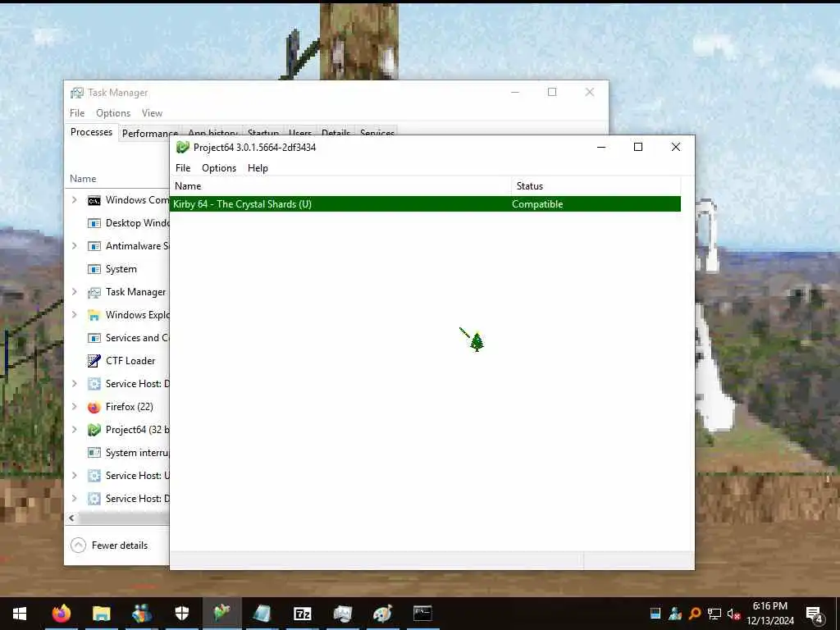The width and height of the screenshot is (840, 630).
Task: Open the taskbar clock showing 6:16 PM
Action: (769, 614)
